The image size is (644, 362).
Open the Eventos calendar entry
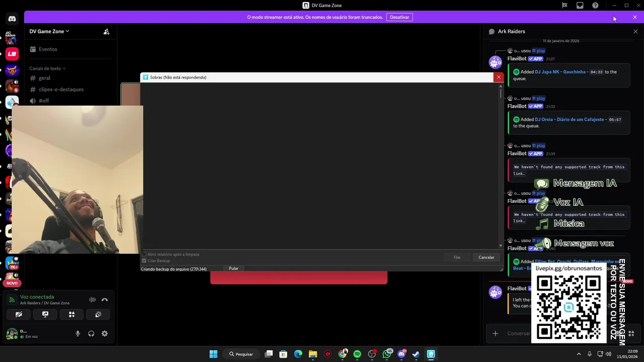coord(43,49)
